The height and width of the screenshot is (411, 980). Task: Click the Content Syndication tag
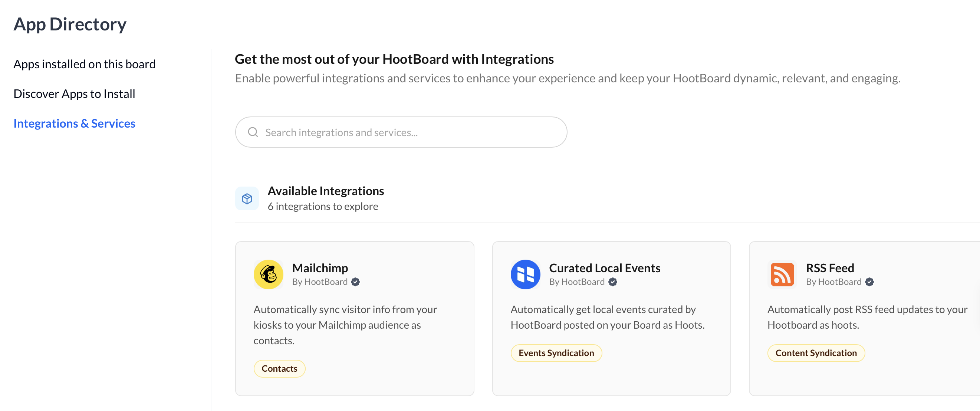(x=816, y=353)
